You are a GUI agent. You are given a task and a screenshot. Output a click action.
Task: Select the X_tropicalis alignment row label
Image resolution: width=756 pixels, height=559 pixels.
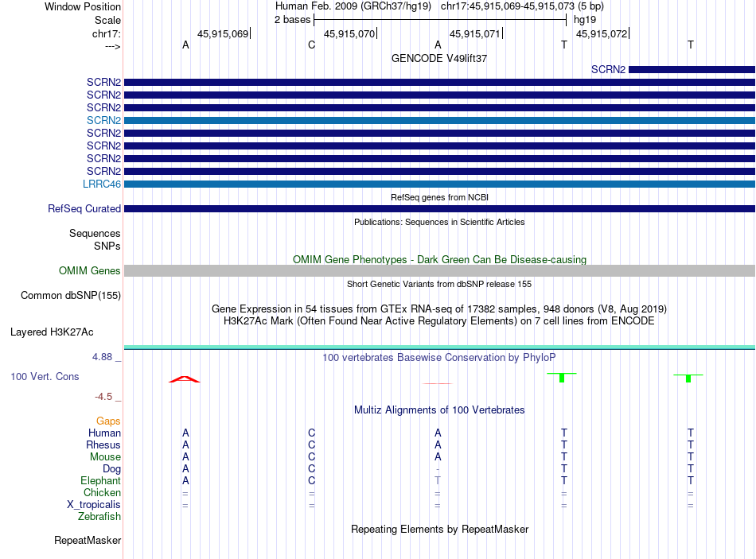pos(94,505)
